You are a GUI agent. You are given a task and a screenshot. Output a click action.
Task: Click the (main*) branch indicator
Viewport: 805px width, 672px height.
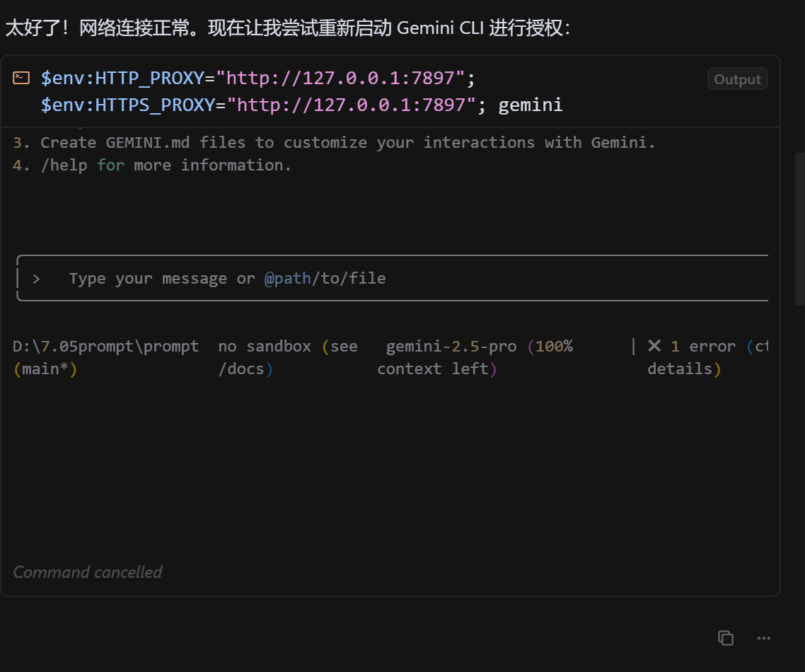(x=45, y=369)
